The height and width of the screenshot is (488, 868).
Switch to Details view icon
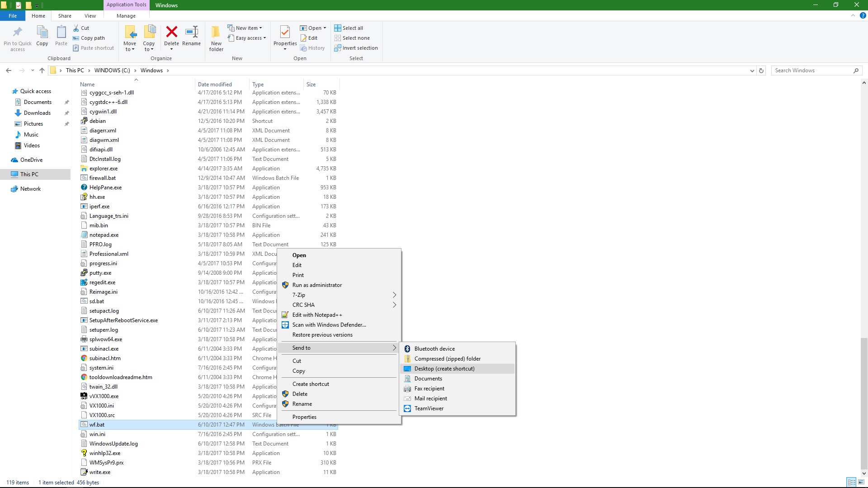click(851, 482)
